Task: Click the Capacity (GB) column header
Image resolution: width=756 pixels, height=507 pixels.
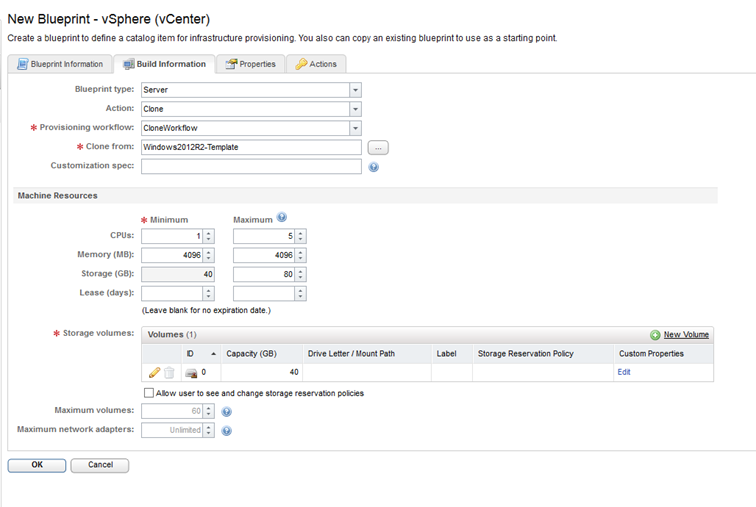Action: tap(262, 354)
